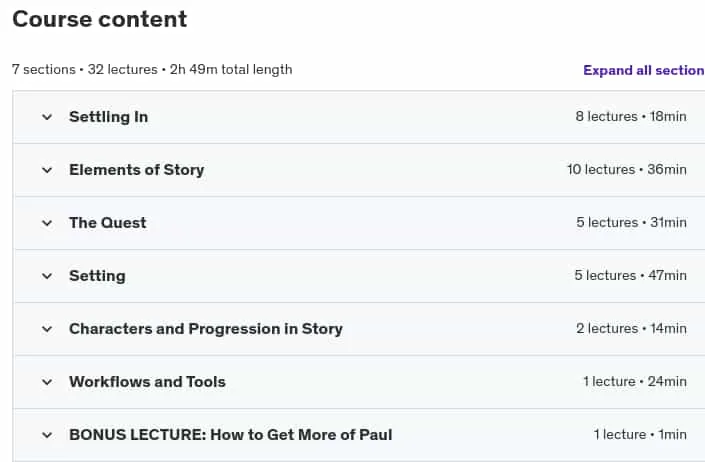Open chevron for Characters and Progression in Story

pyautogui.click(x=47, y=329)
